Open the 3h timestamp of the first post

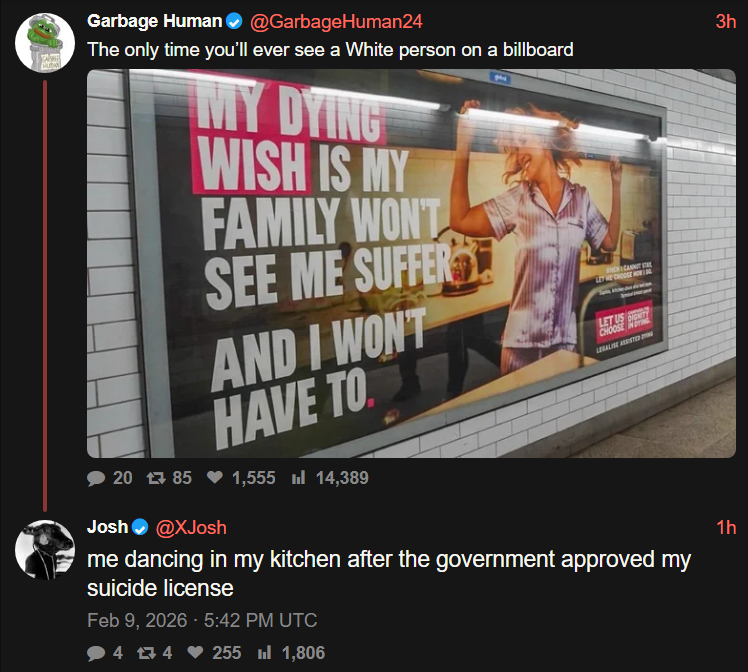click(726, 21)
